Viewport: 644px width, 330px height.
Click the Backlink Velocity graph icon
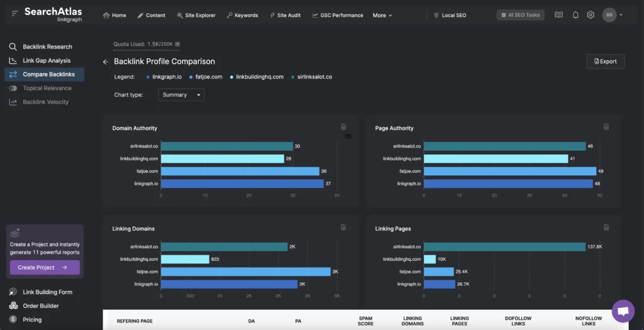[13, 102]
